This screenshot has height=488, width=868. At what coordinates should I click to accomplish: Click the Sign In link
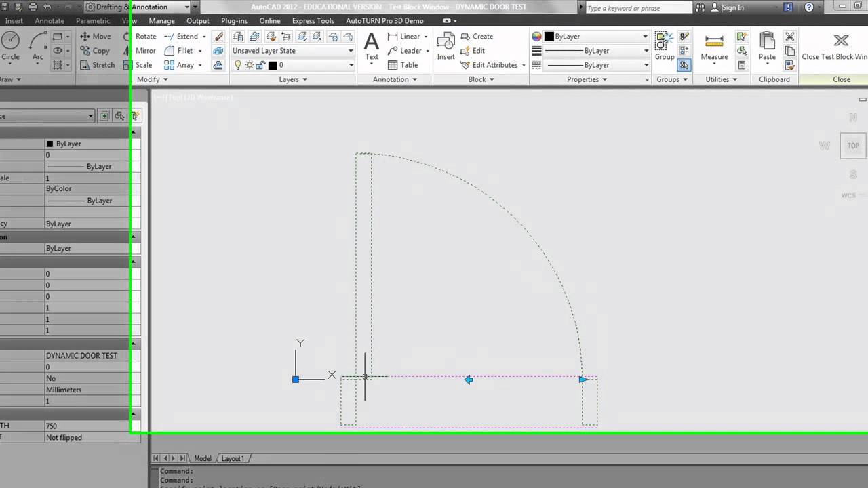(x=732, y=7)
